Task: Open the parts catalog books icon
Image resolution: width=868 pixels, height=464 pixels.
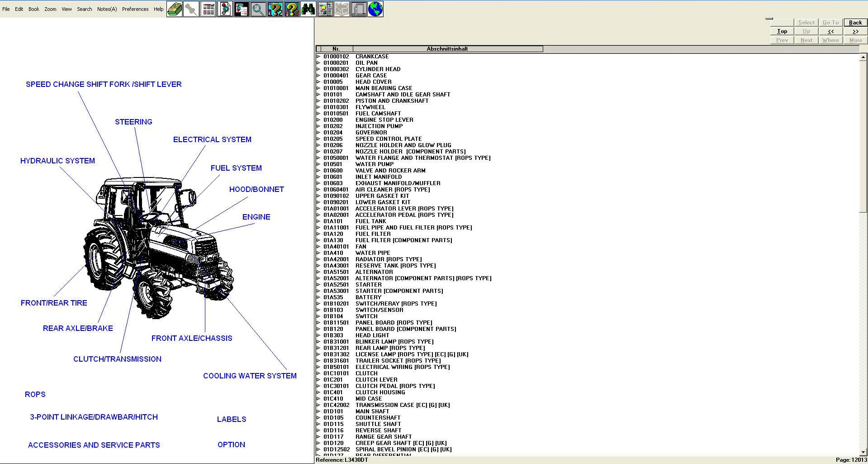Action: (174, 9)
